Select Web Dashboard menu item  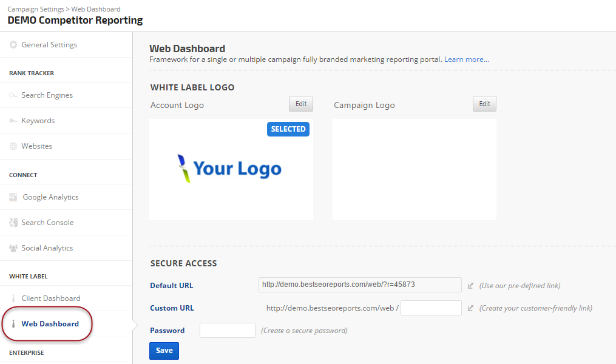pyautogui.click(x=50, y=324)
